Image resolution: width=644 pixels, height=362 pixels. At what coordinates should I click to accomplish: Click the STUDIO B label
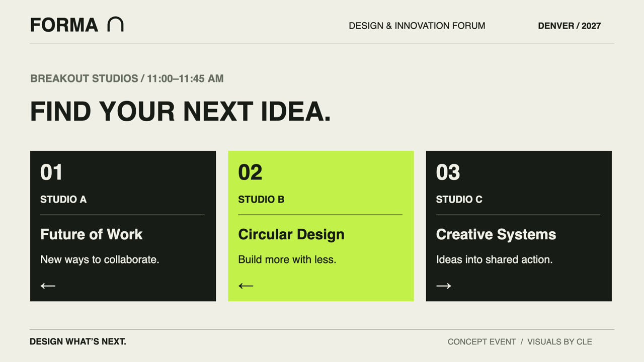point(261,200)
